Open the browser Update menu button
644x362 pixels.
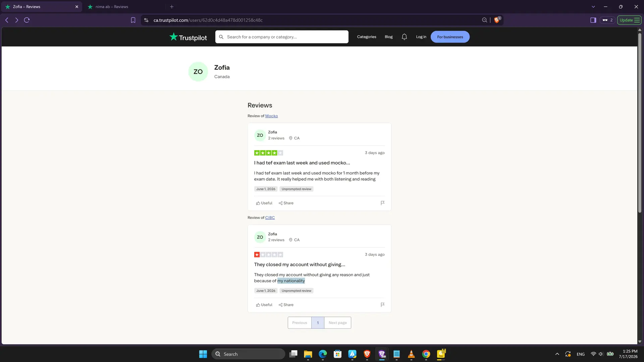pos(629,20)
